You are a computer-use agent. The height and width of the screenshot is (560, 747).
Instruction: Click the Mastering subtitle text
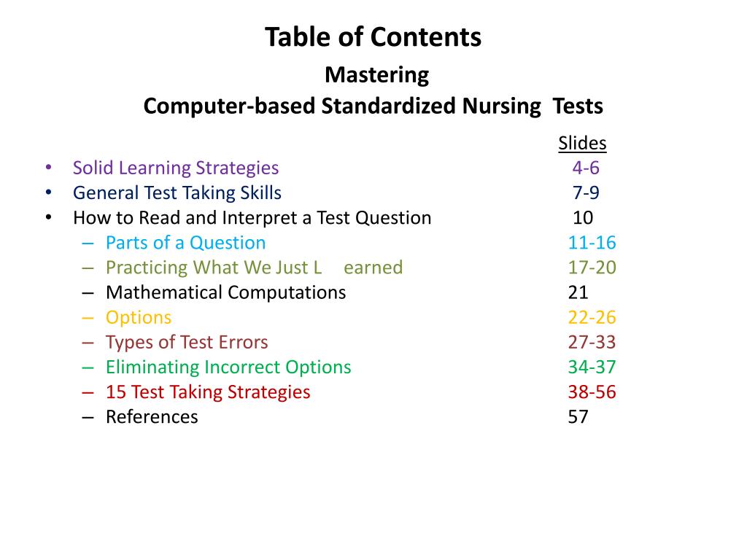377,75
